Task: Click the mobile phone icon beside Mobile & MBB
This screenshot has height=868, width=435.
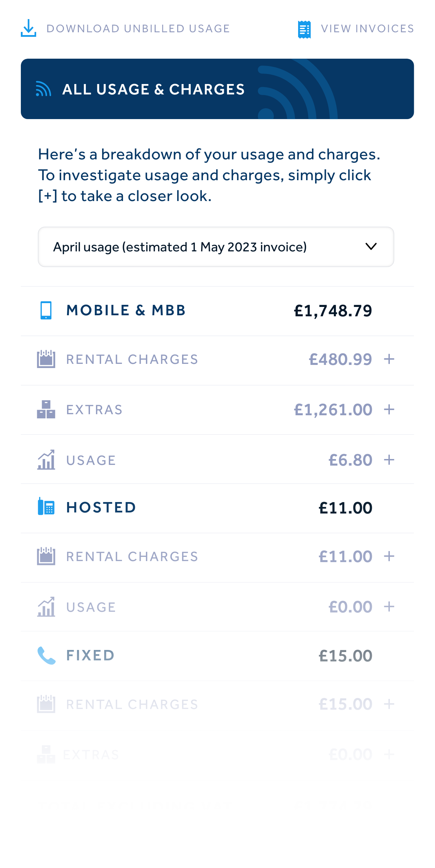Action: (46, 310)
